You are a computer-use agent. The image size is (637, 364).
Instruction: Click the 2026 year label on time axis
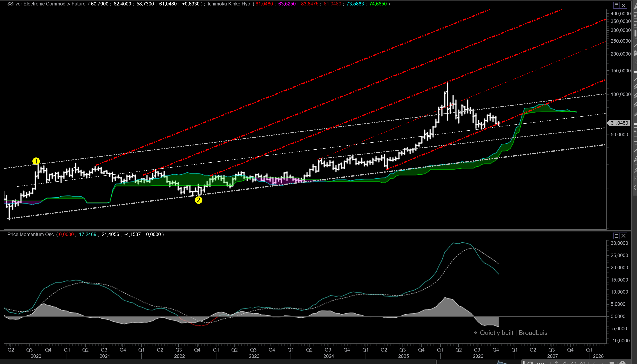pos(478,356)
